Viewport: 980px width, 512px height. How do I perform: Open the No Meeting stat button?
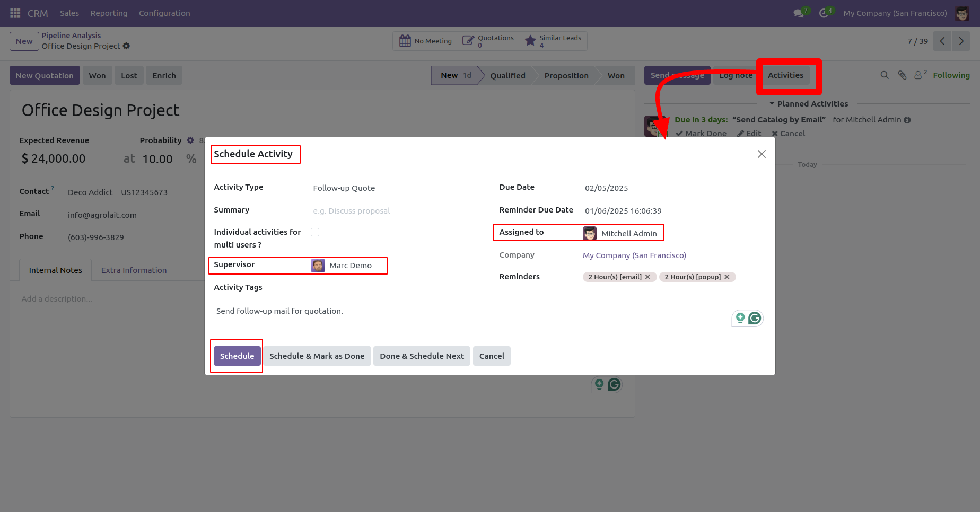point(425,41)
